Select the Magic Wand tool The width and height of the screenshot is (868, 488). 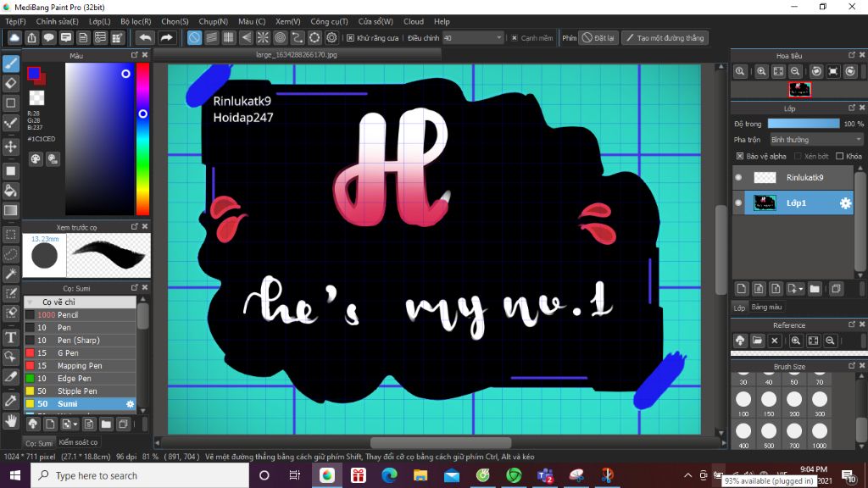(x=11, y=274)
